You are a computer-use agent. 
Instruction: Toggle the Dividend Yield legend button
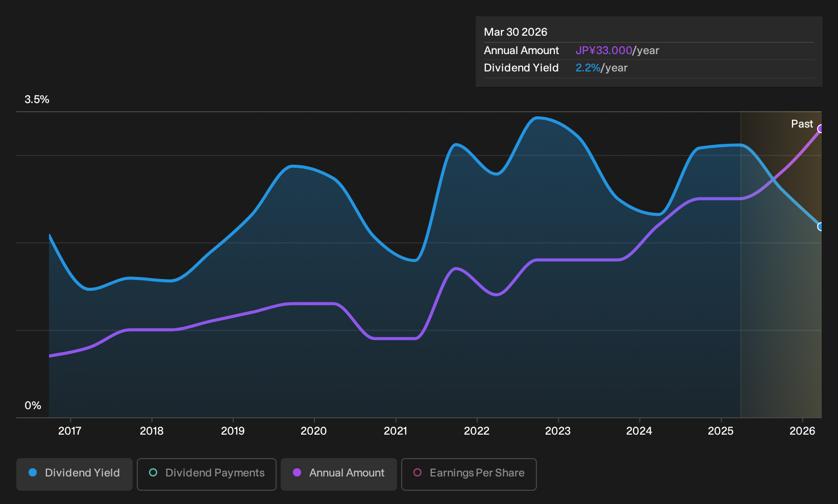click(x=75, y=474)
